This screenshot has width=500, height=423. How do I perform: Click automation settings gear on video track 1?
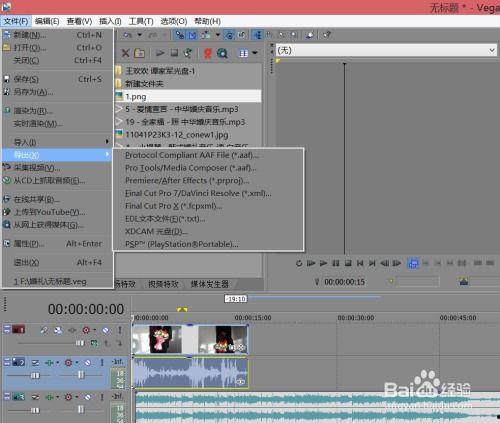click(86, 330)
